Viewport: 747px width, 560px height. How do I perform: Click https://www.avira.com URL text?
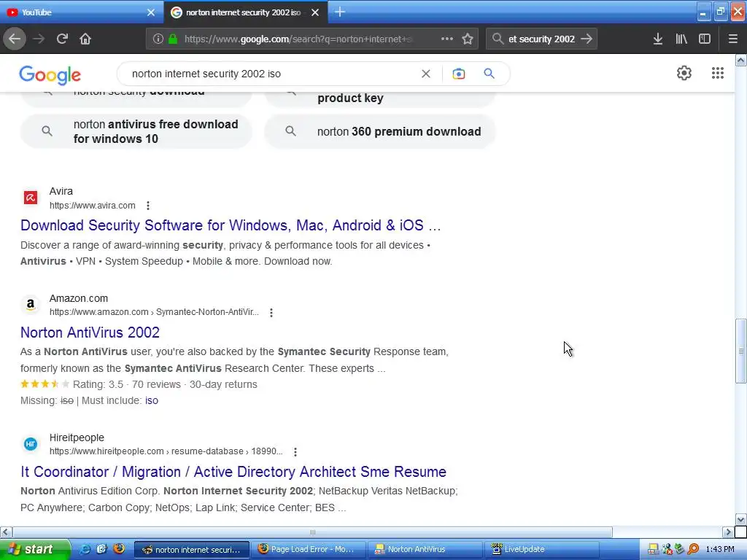93,206
